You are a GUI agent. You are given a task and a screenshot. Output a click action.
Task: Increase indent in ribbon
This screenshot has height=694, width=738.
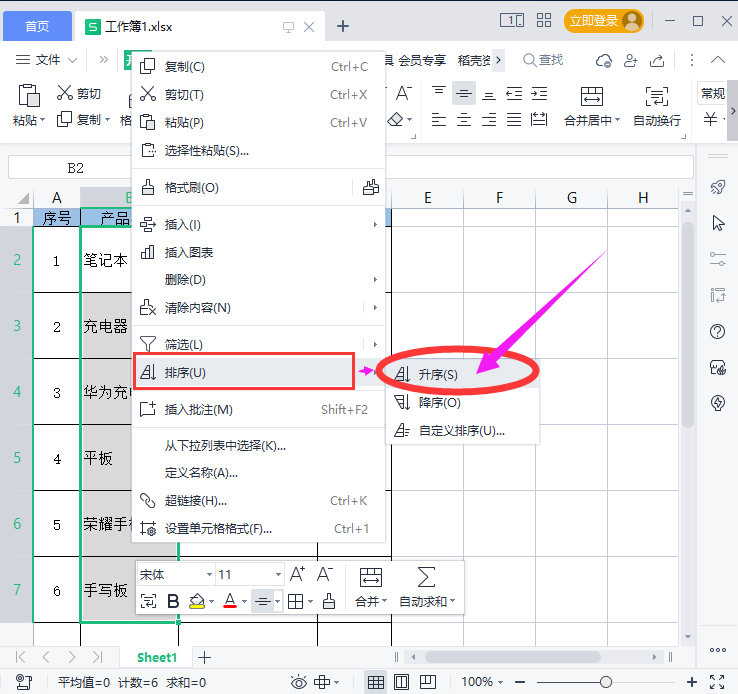[x=539, y=94]
